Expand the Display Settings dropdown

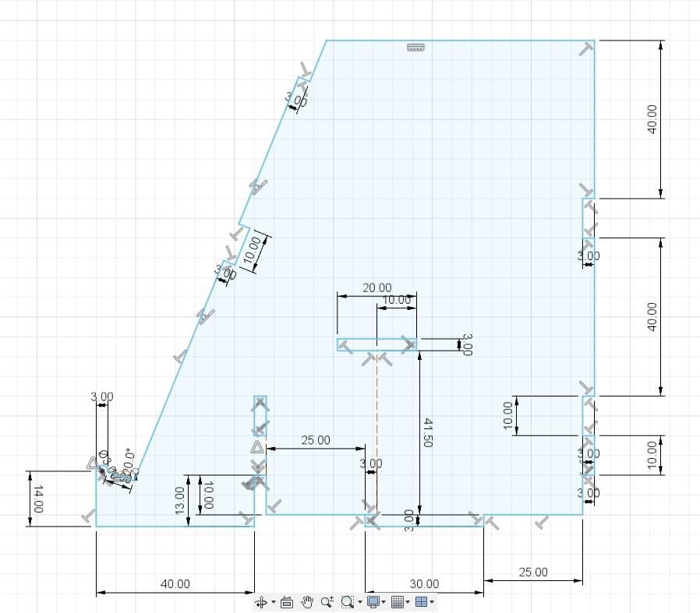[x=384, y=601]
